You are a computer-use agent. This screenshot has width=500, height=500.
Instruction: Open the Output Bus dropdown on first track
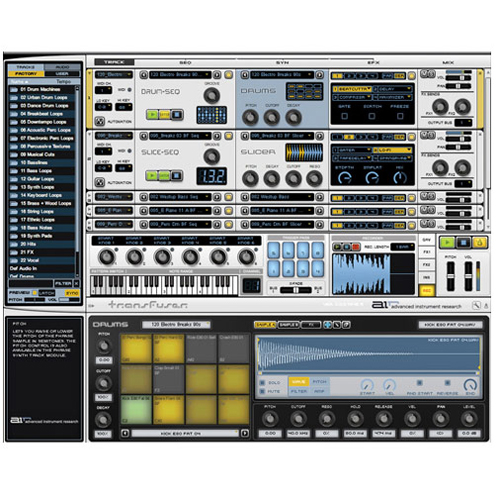point(463,122)
